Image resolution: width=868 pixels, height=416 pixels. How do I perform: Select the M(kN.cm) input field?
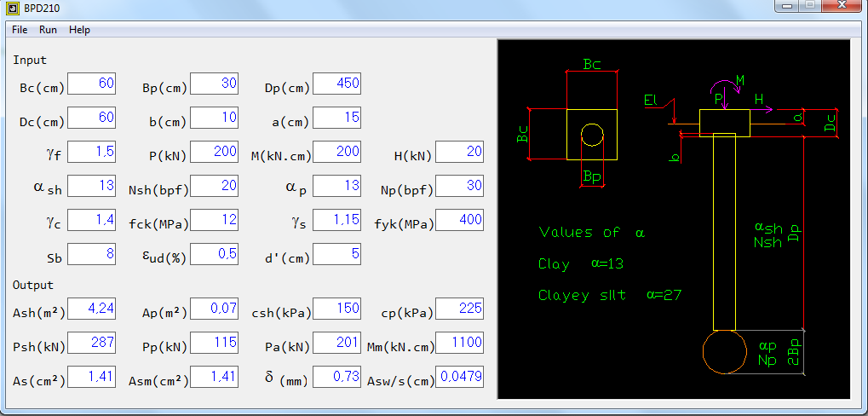(336, 153)
